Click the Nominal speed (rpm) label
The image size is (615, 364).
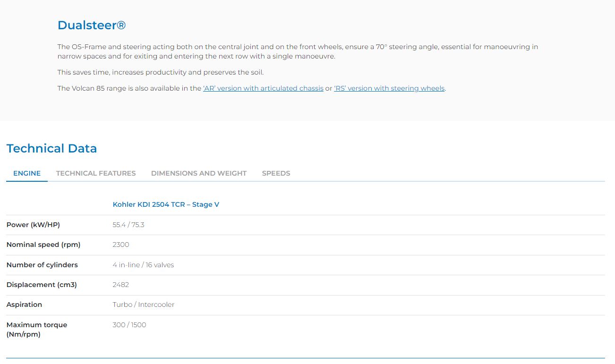tap(43, 245)
